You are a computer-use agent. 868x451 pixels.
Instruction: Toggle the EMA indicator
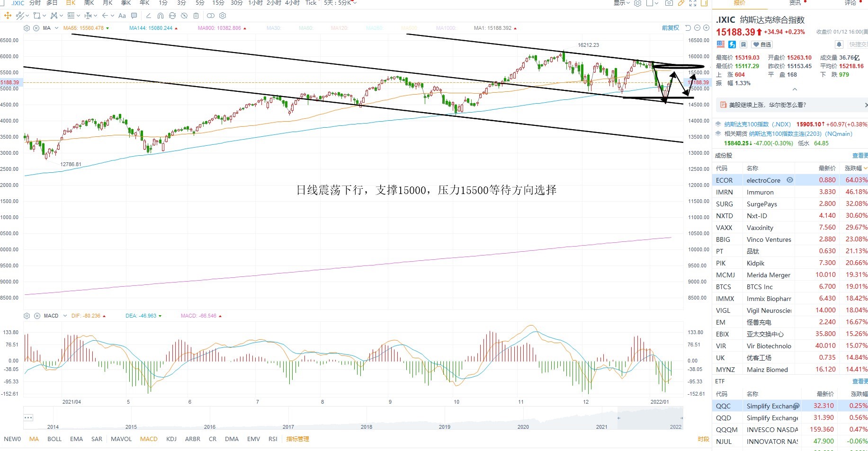pos(76,439)
